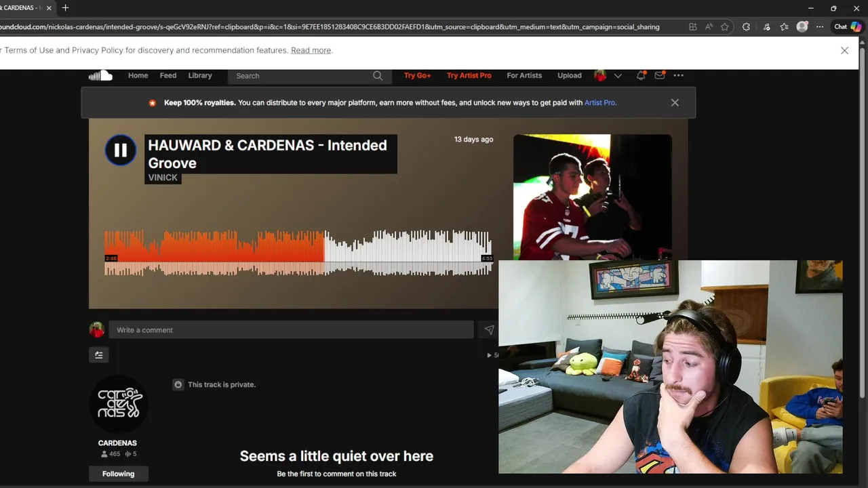Screen dimensions: 868x488
Task: Dismiss the Keep 100% royalties banner
Action: pyautogui.click(x=675, y=103)
